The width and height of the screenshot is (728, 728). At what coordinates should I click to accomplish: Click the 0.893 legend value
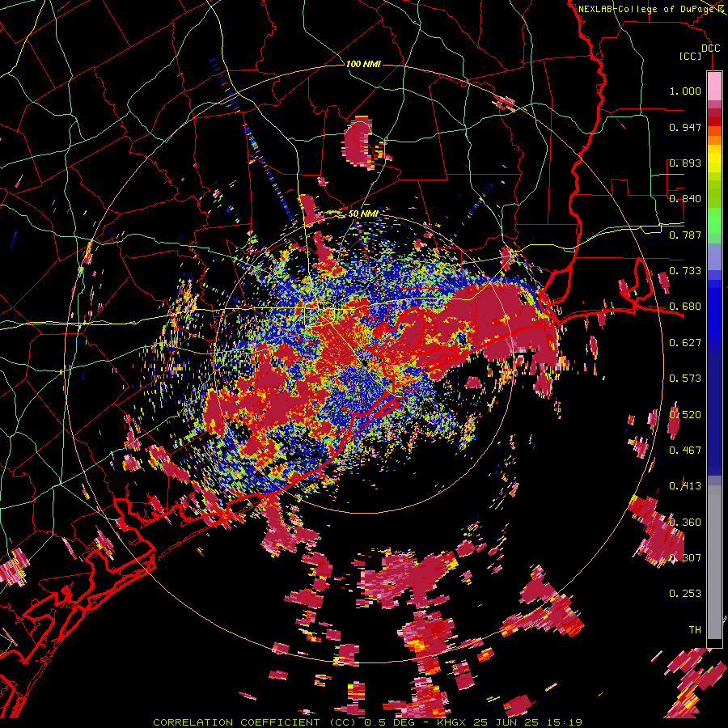pos(685,163)
